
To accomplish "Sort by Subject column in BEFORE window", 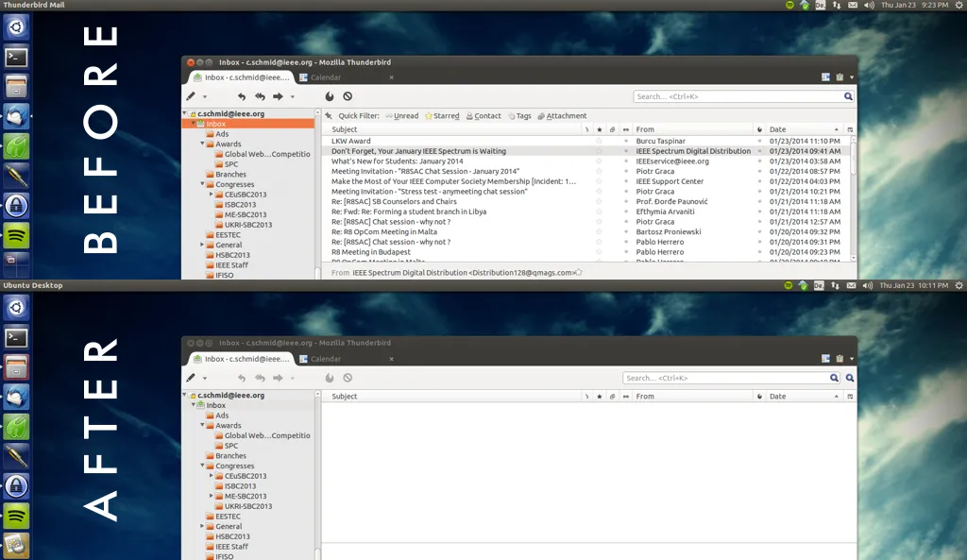I will pyautogui.click(x=452, y=129).
